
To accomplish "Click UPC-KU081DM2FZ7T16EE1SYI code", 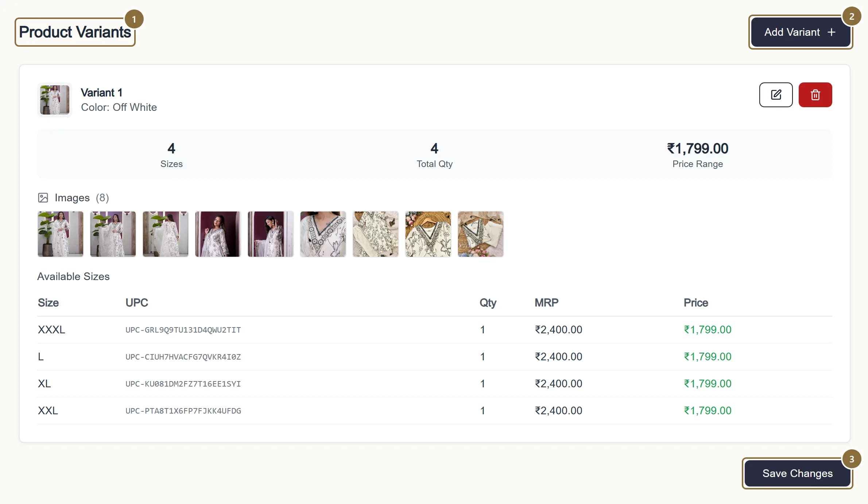I will click(x=183, y=384).
